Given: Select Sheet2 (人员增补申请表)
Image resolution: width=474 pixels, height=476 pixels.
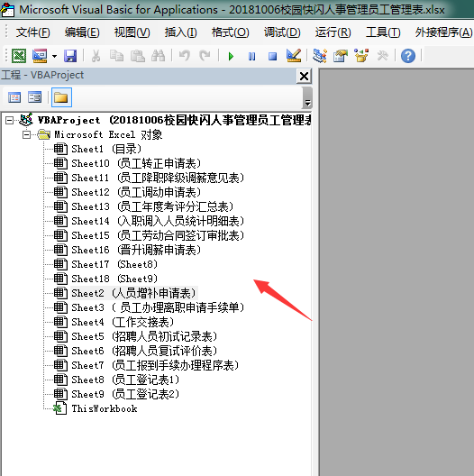Looking at the screenshot, I should [x=134, y=293].
